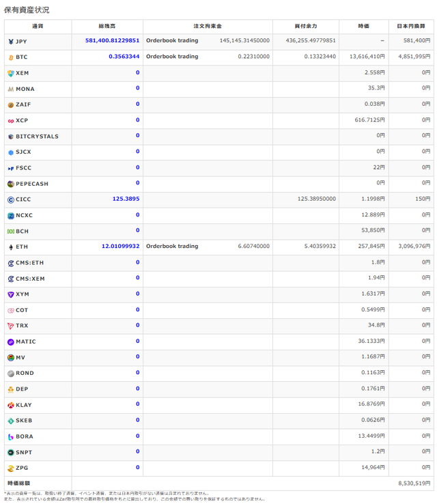Click the ROND token icon
The image size is (437, 504).
point(11,374)
